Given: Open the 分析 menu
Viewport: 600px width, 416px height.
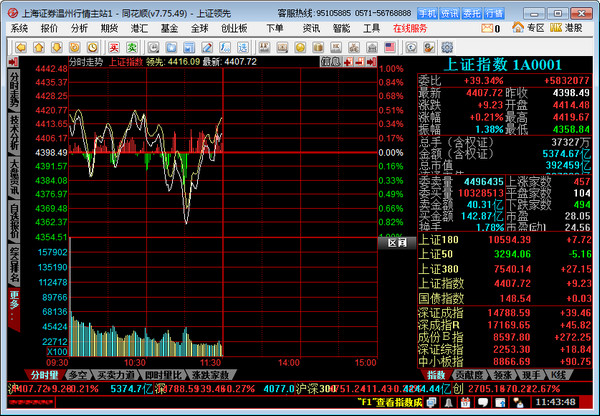Looking at the screenshot, I should (x=79, y=29).
